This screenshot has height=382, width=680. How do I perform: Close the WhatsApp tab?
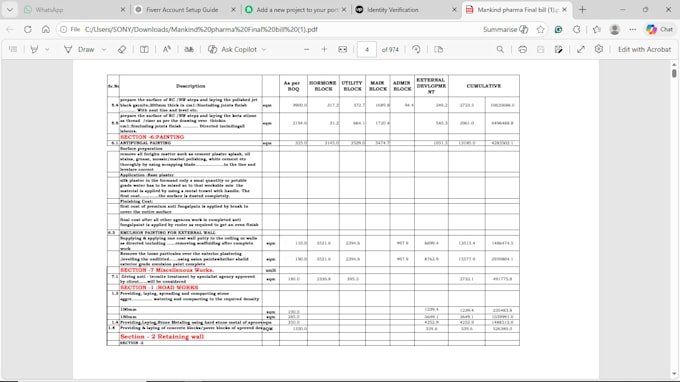click(x=123, y=10)
